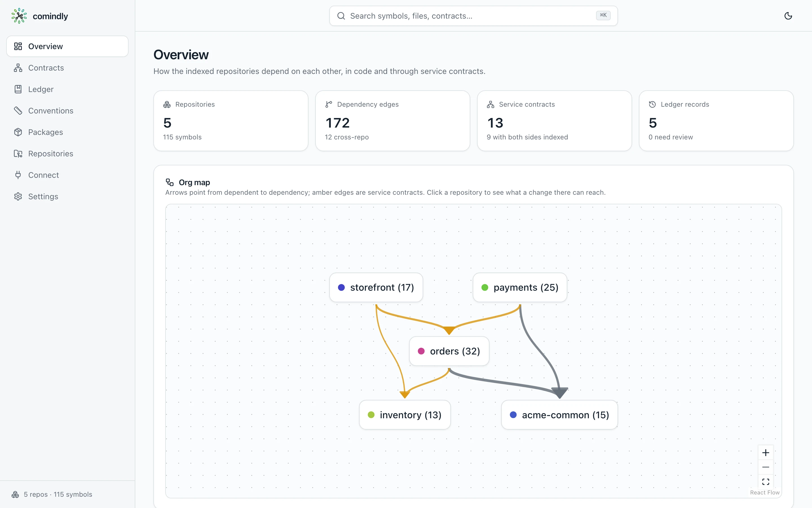Click the Org map heading icon

[x=170, y=182]
